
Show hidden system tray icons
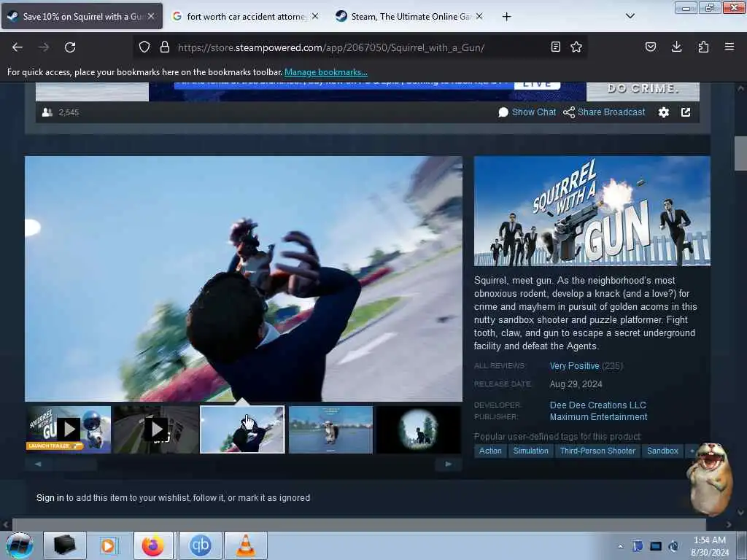(x=620, y=546)
